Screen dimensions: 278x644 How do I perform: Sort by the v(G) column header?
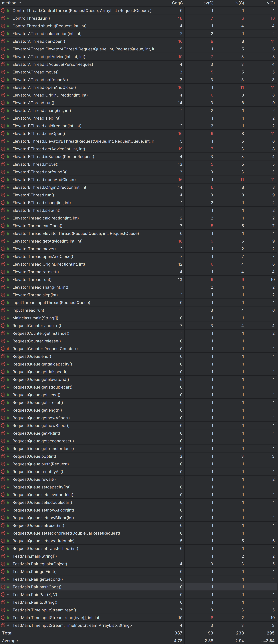(271, 3)
